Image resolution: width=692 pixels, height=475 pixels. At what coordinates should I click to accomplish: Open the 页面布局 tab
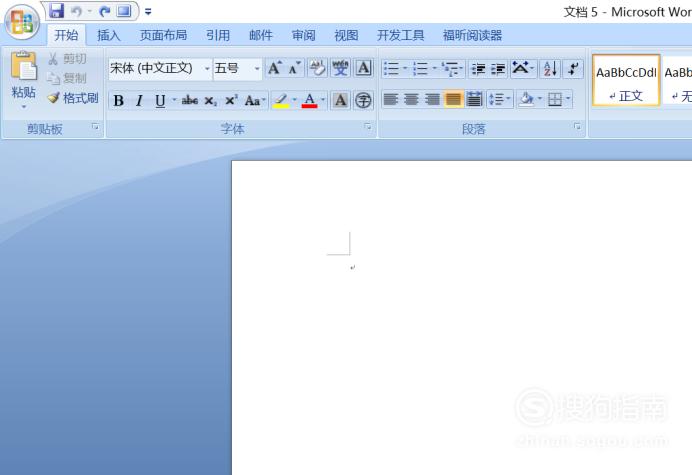pyautogui.click(x=163, y=35)
